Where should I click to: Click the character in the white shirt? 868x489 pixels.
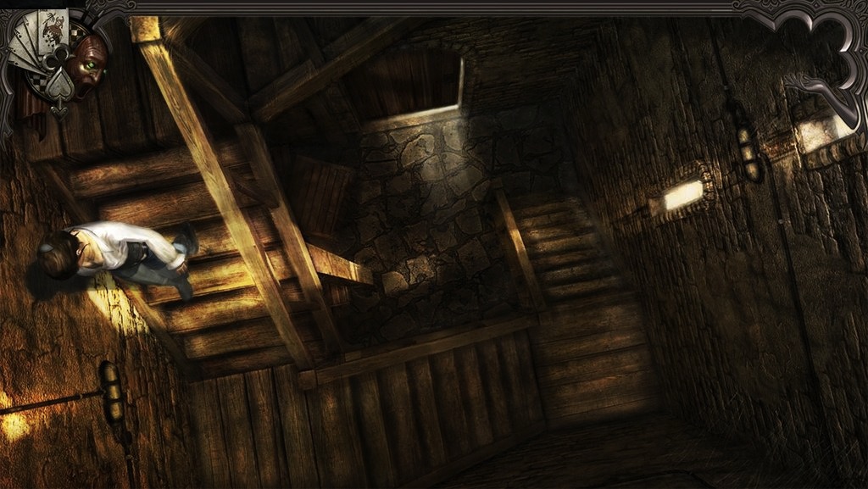pos(119,258)
